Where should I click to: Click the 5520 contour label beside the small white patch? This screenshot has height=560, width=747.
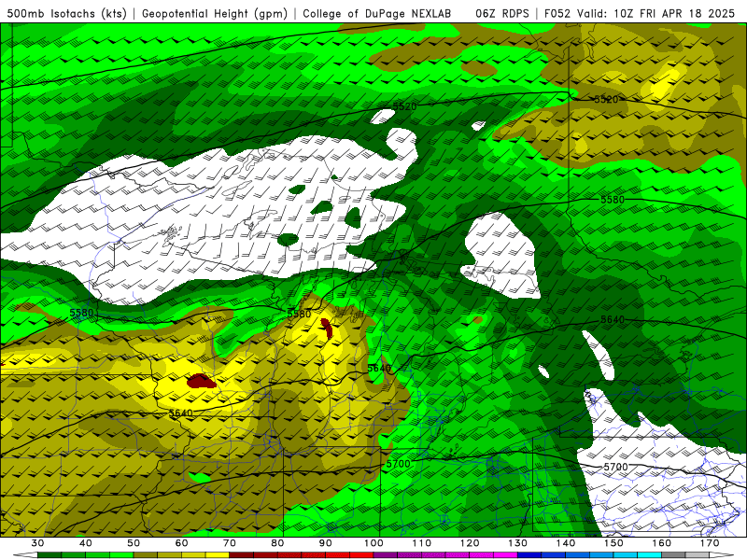click(x=404, y=106)
